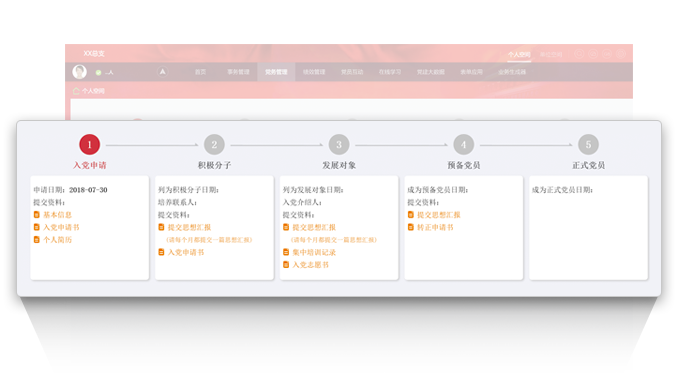
Task: Open the 集中培训记录 link
Action: click(x=314, y=252)
